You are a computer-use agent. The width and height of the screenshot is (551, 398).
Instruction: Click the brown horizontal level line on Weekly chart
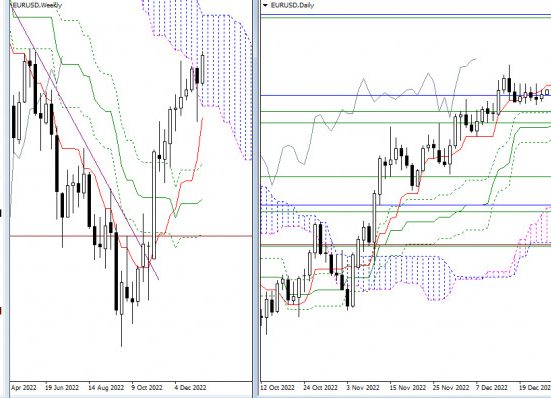click(131, 236)
